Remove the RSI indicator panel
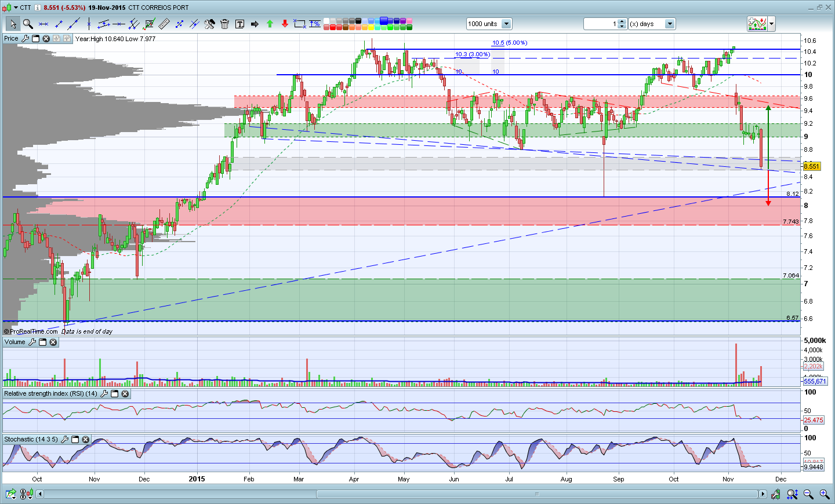The height and width of the screenshot is (504, 835). pos(125,394)
